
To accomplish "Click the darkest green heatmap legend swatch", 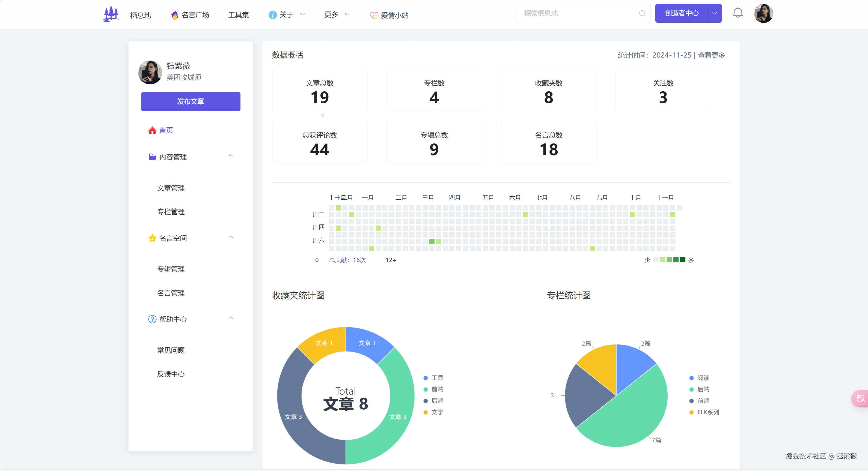I will point(683,260).
